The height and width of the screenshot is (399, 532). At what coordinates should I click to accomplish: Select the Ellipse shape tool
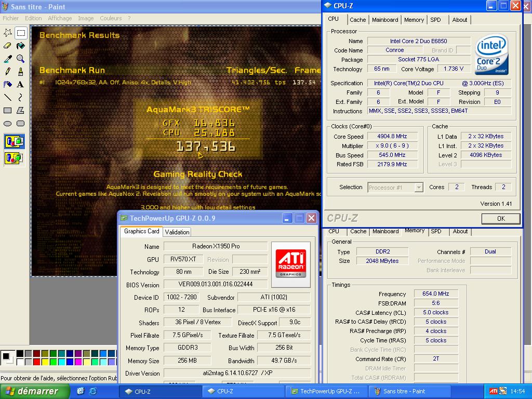7,124
